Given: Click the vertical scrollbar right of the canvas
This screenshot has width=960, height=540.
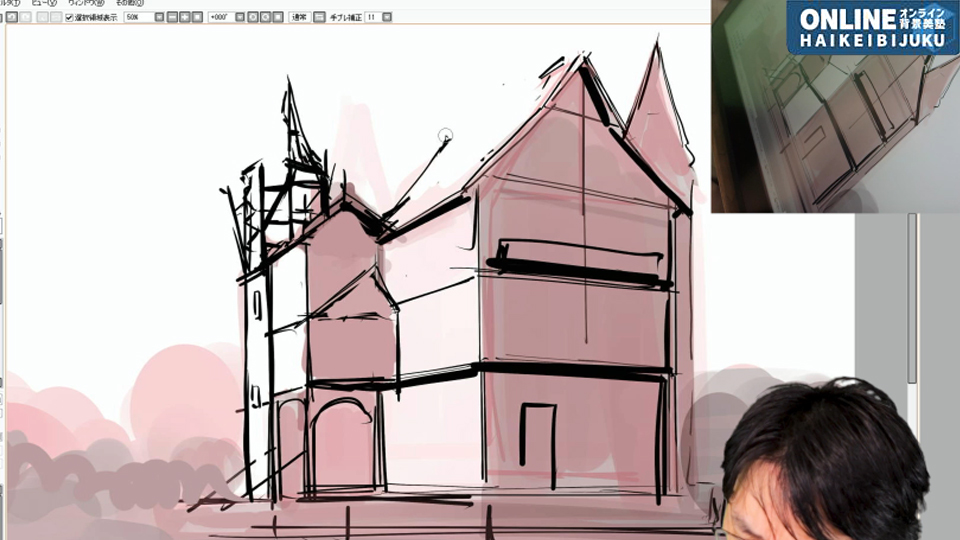Looking at the screenshot, I should (x=912, y=299).
